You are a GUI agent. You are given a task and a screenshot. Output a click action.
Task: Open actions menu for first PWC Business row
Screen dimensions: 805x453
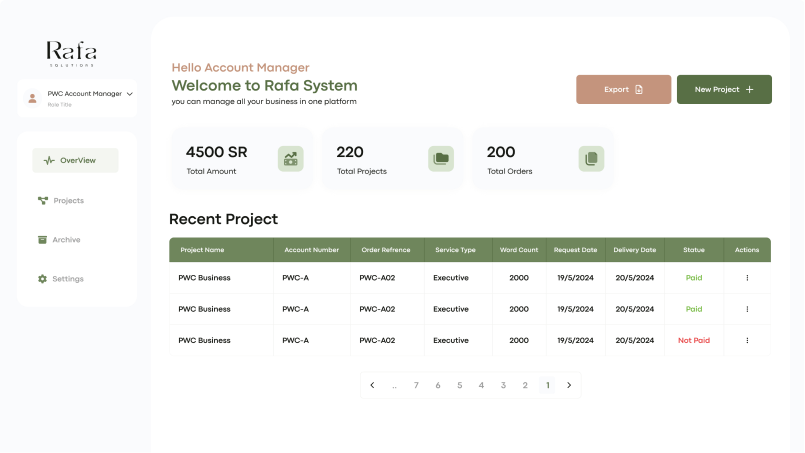click(x=747, y=278)
